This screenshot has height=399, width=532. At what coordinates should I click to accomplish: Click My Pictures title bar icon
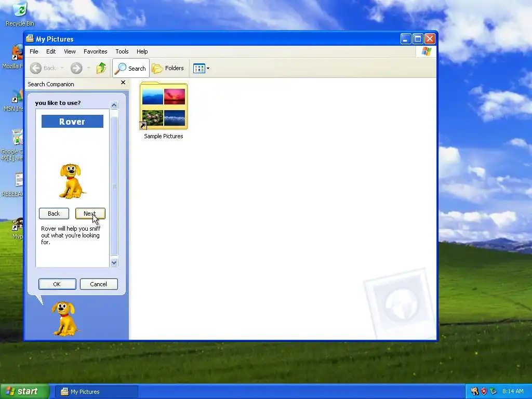tap(30, 38)
